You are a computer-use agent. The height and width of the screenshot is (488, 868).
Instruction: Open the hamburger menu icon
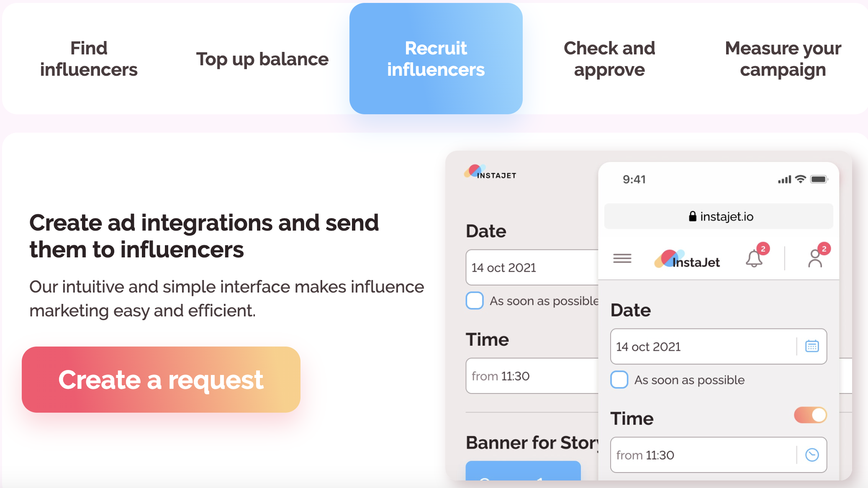click(622, 259)
